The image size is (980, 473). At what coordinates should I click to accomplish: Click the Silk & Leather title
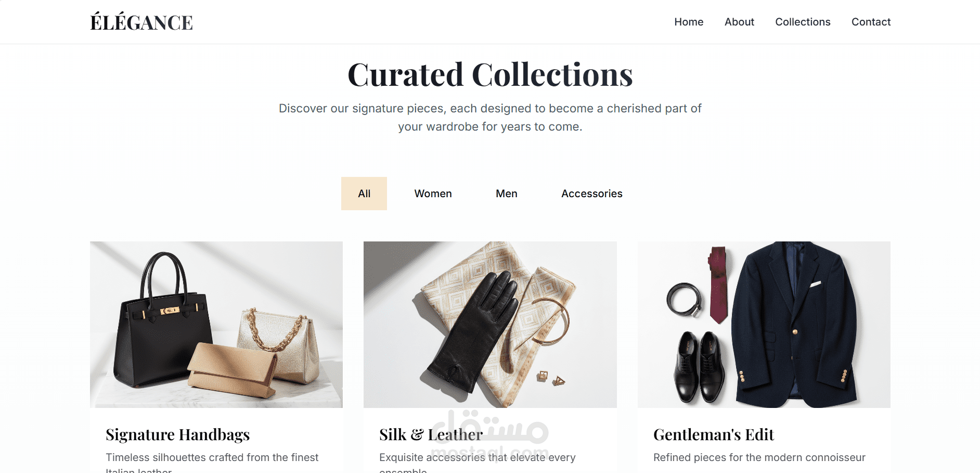pos(431,434)
